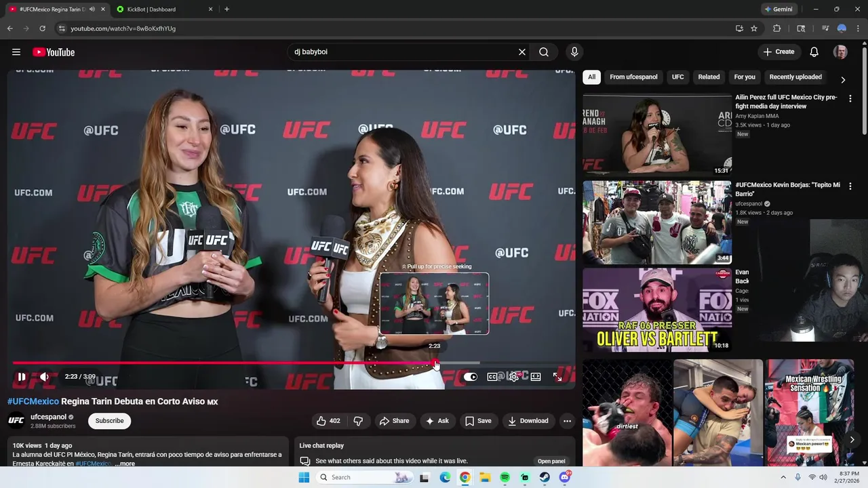Viewport: 868px width, 488px height.
Task: Open the Kevin Borjas 'Tepito Mi Barrio' thumbnail
Action: click(657, 222)
